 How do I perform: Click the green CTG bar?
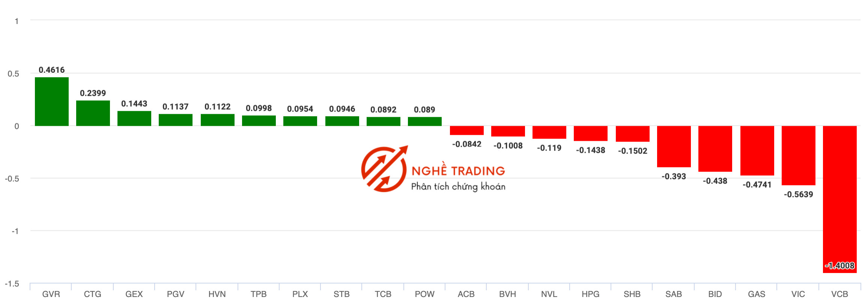pos(93,113)
